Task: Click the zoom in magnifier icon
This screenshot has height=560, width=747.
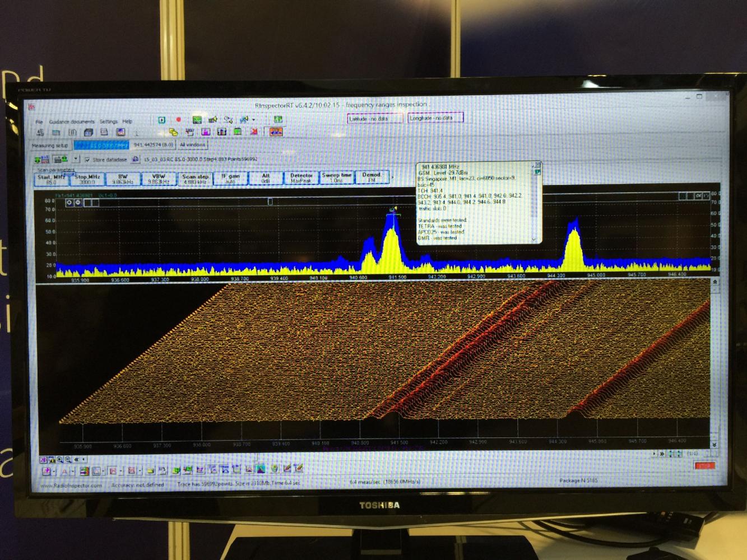Action: [59, 459]
